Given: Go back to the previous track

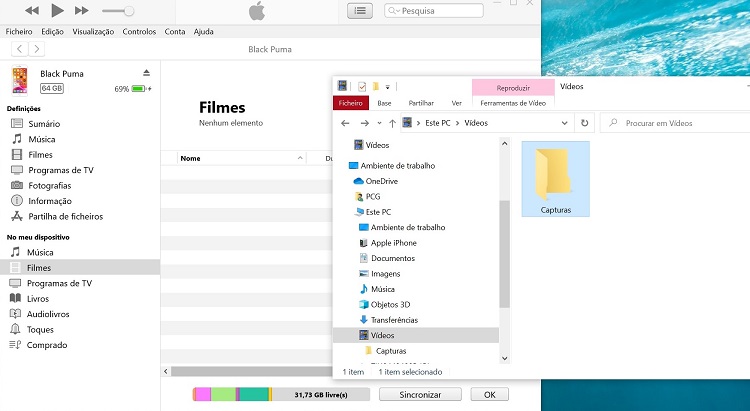Looking at the screenshot, I should pyautogui.click(x=32, y=10).
